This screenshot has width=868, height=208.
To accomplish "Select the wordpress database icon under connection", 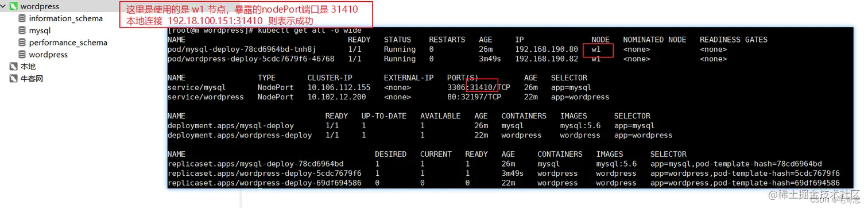I will [x=22, y=55].
